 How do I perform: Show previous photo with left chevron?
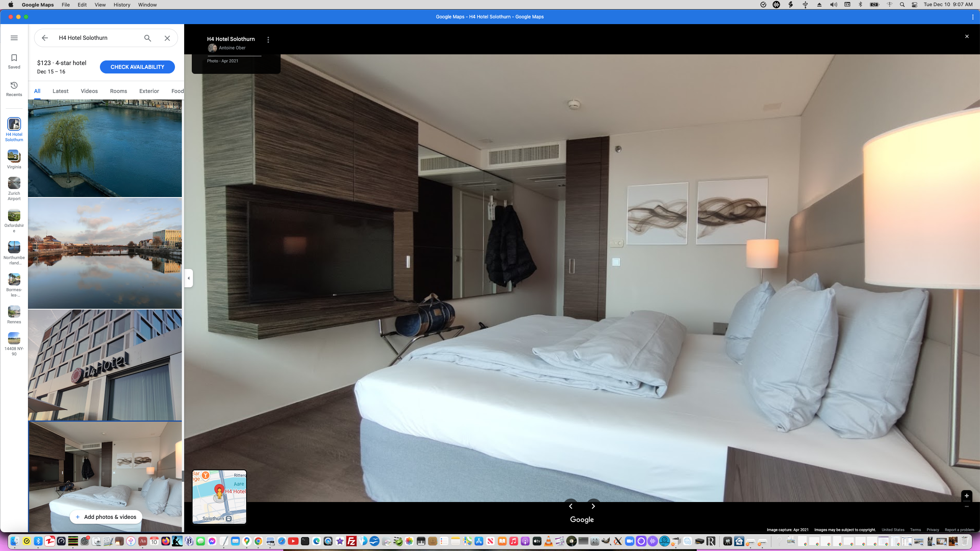click(x=570, y=506)
